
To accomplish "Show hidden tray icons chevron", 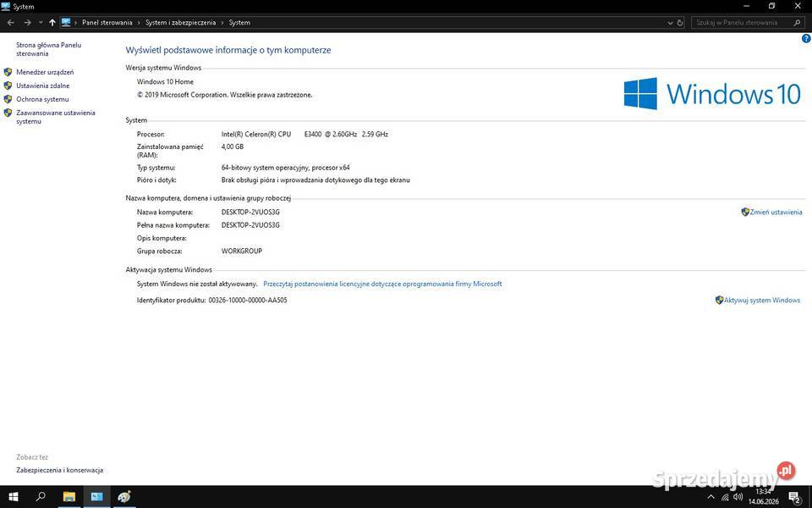I will [x=711, y=497].
